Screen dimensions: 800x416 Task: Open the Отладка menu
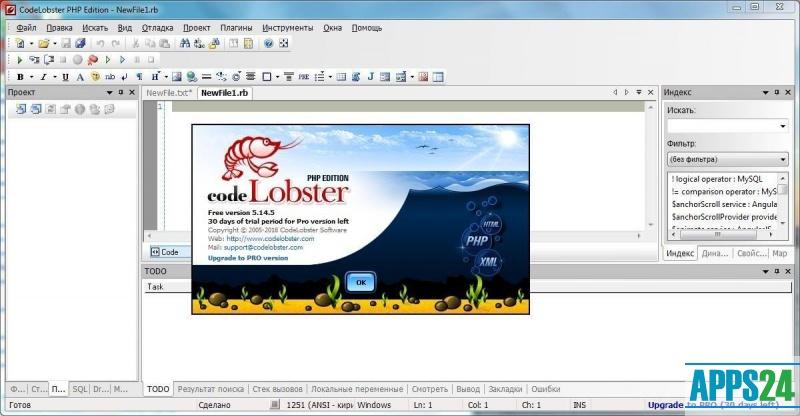point(157,28)
